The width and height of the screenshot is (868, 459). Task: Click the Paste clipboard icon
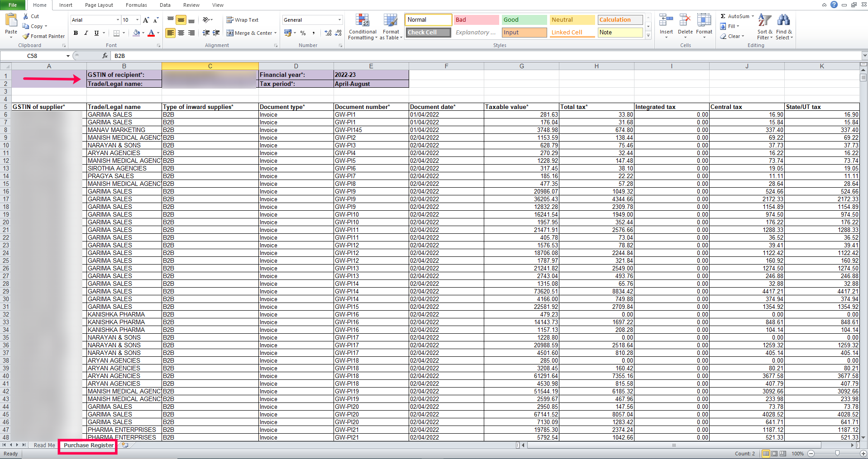(11, 21)
